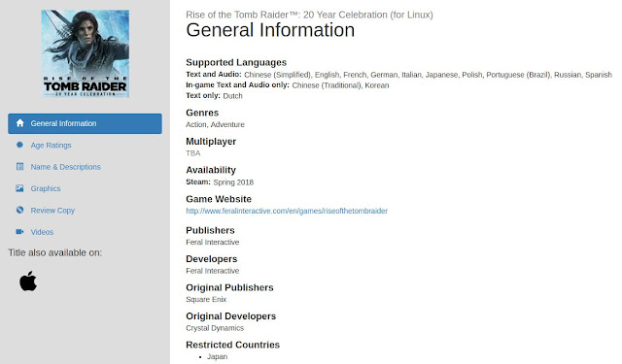Screen dimensions: 622x364
Task: Click the Tomb Raider cover art thumbnail
Action: tap(86, 53)
